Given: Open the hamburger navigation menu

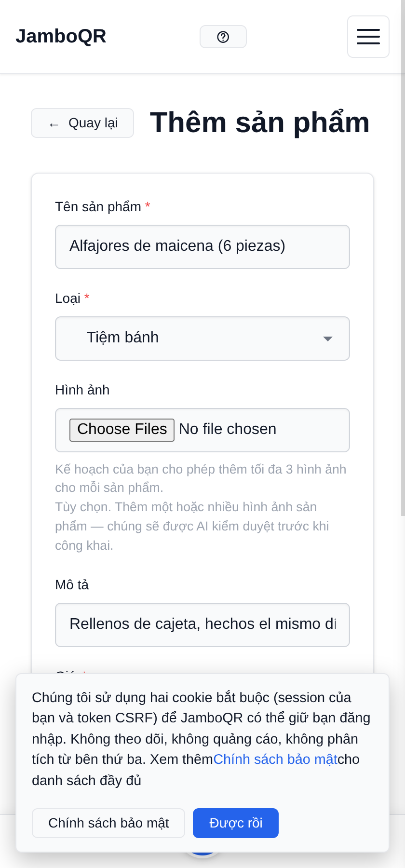Looking at the screenshot, I should tap(368, 37).
